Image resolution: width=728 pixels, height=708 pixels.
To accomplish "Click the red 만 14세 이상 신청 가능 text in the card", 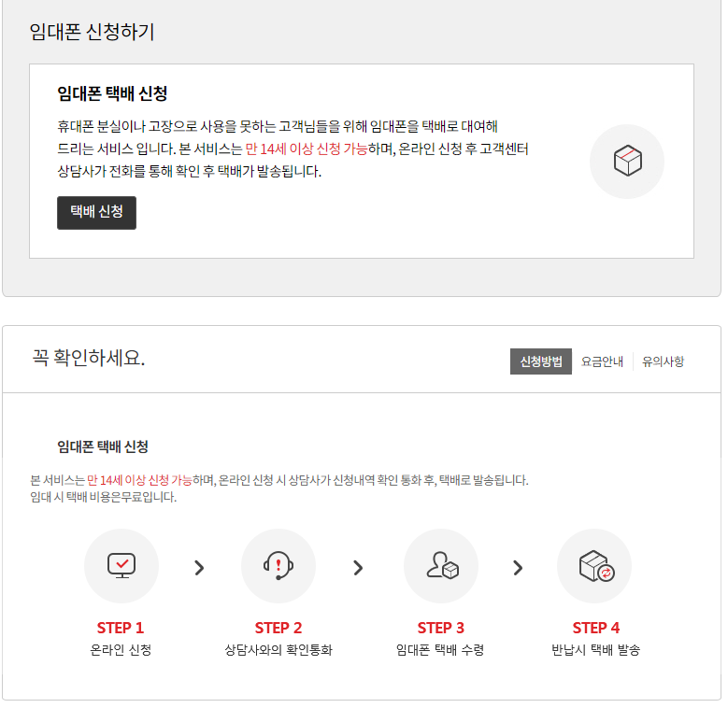I will coord(307,149).
